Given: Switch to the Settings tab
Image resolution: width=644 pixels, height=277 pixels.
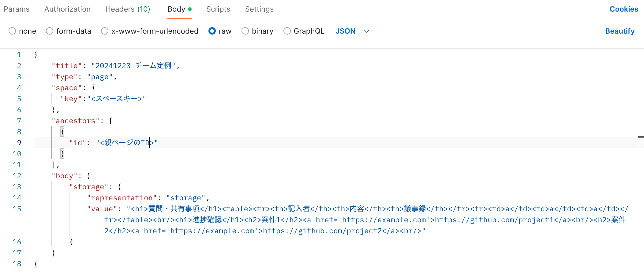Looking at the screenshot, I should point(259,9).
